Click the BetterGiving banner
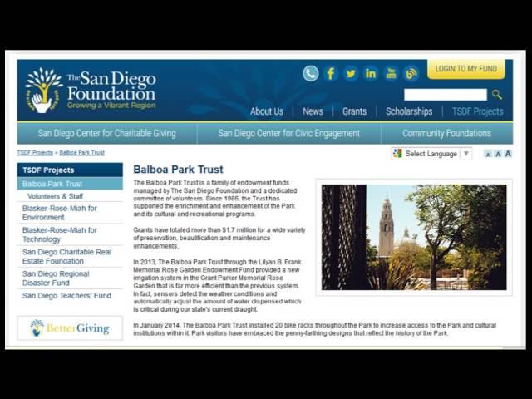This screenshot has width=532, height=399. (70, 328)
